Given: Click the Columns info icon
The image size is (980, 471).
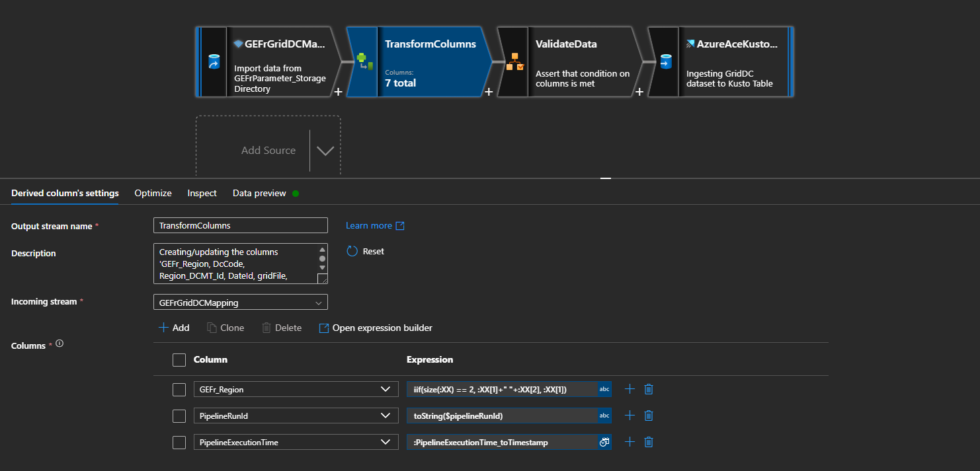Looking at the screenshot, I should tap(60, 344).
